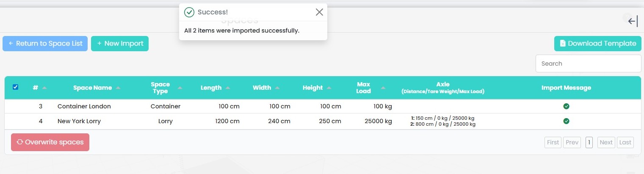Click Return to Space List button
The height and width of the screenshot is (174, 644).
click(45, 44)
